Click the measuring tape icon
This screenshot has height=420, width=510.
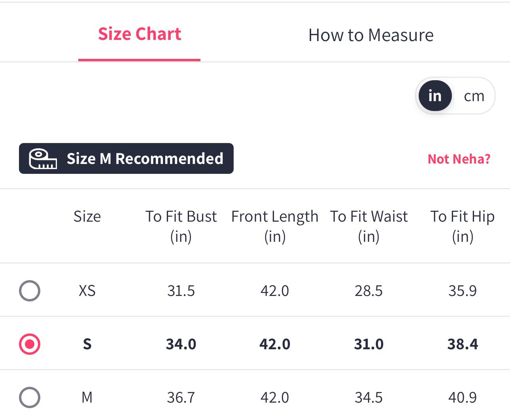(x=42, y=159)
